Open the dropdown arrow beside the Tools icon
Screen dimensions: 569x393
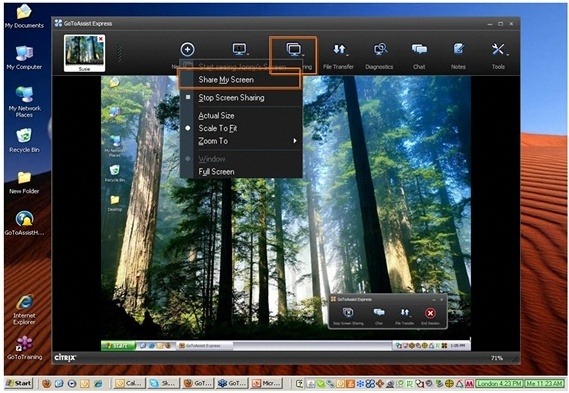pyautogui.click(x=507, y=55)
